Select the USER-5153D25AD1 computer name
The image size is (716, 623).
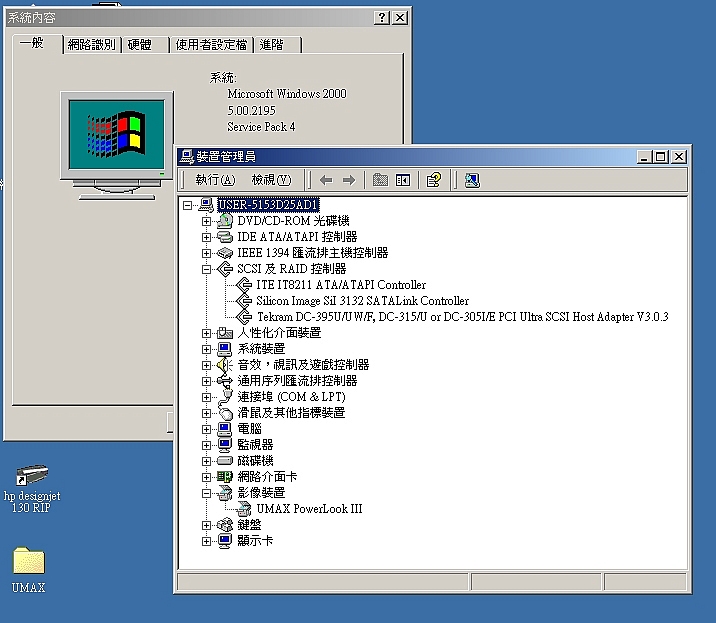click(x=268, y=205)
